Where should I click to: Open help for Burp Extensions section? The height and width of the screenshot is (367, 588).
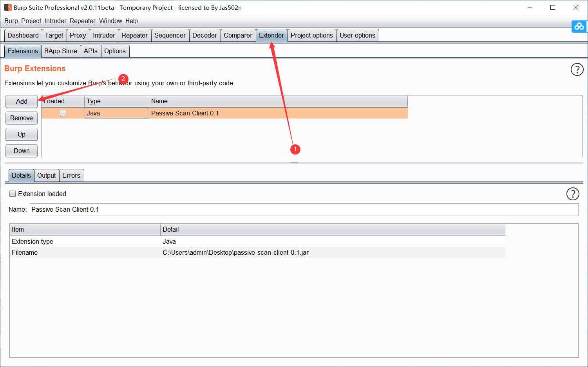pyautogui.click(x=577, y=69)
